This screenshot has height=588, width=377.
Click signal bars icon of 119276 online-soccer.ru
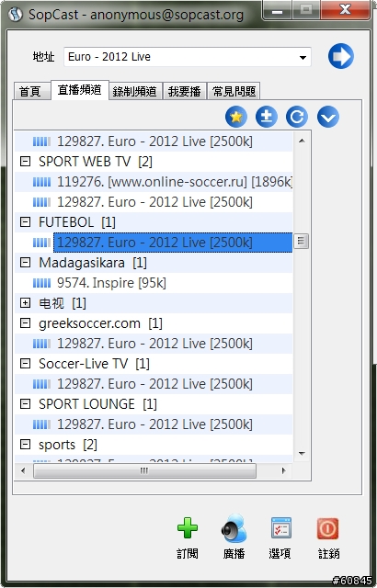(x=41, y=182)
